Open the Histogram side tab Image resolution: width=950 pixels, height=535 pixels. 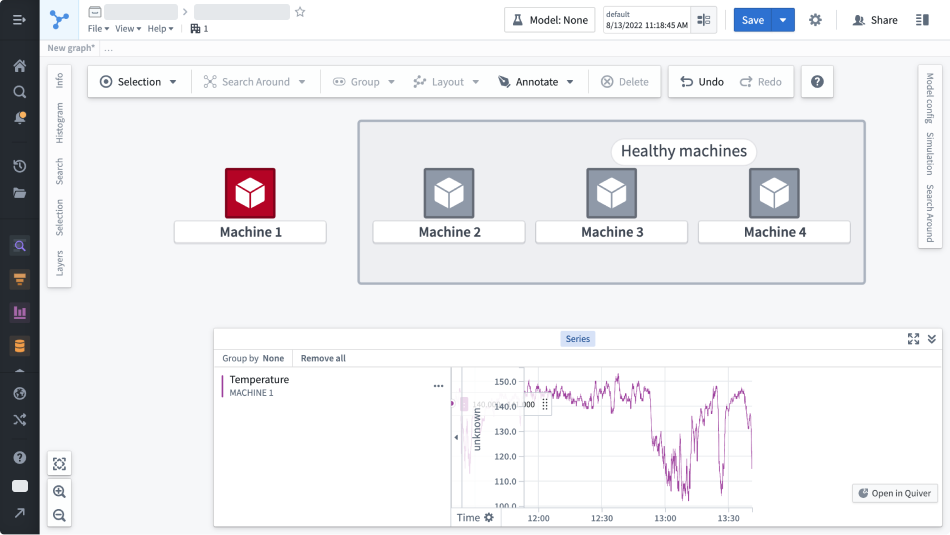tap(59, 123)
